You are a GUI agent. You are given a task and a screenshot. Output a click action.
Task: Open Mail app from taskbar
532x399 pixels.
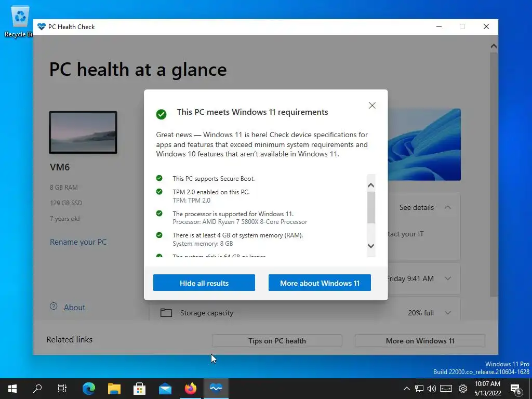tap(165, 389)
